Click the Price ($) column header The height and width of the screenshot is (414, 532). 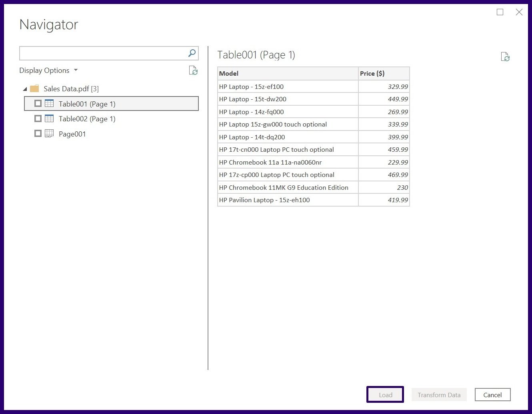click(383, 74)
